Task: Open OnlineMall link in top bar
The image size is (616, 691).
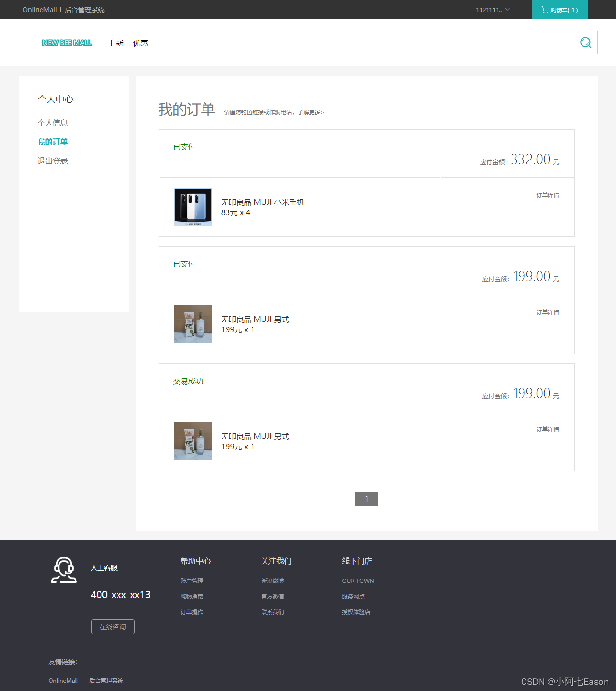Action: click(x=40, y=10)
